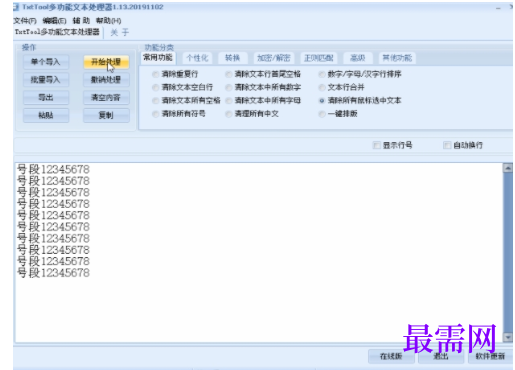Minimize the TxtTool window
Image resolution: width=515 pixels, height=370 pixels.
[498, 8]
